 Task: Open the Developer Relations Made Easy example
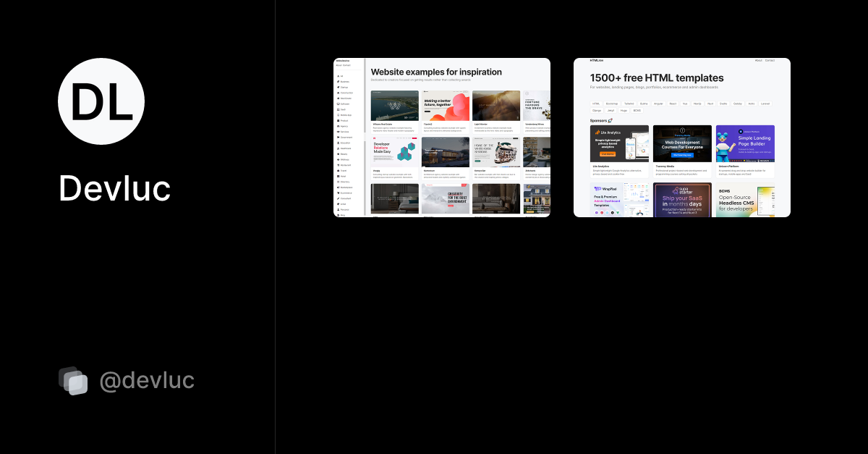click(395, 152)
